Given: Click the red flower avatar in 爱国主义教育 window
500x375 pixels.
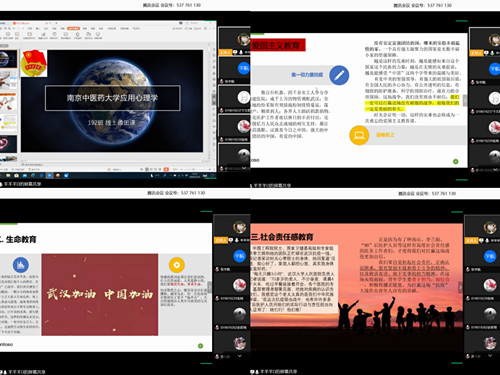Looking at the screenshot, I should click(495, 127).
